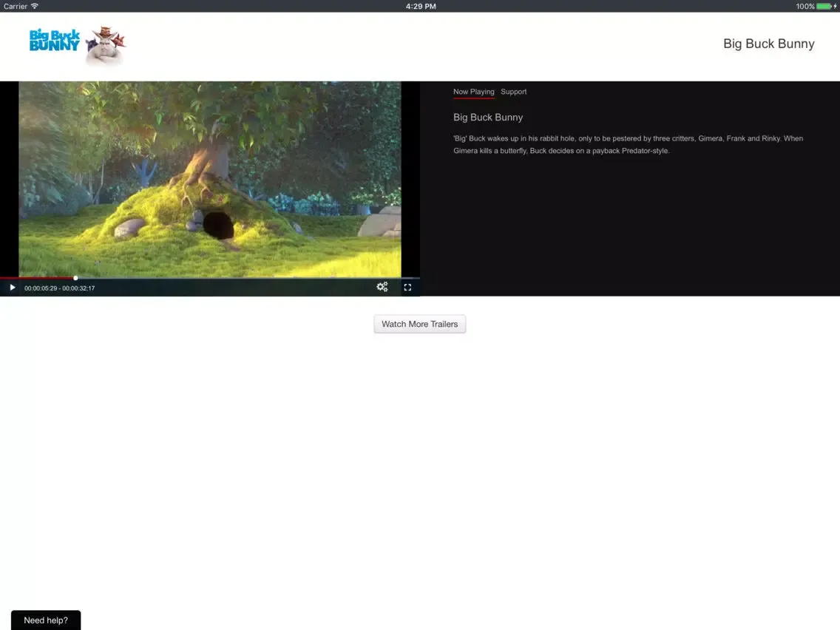
Task: Click the Big Buck Bunny logo
Action: (x=78, y=46)
